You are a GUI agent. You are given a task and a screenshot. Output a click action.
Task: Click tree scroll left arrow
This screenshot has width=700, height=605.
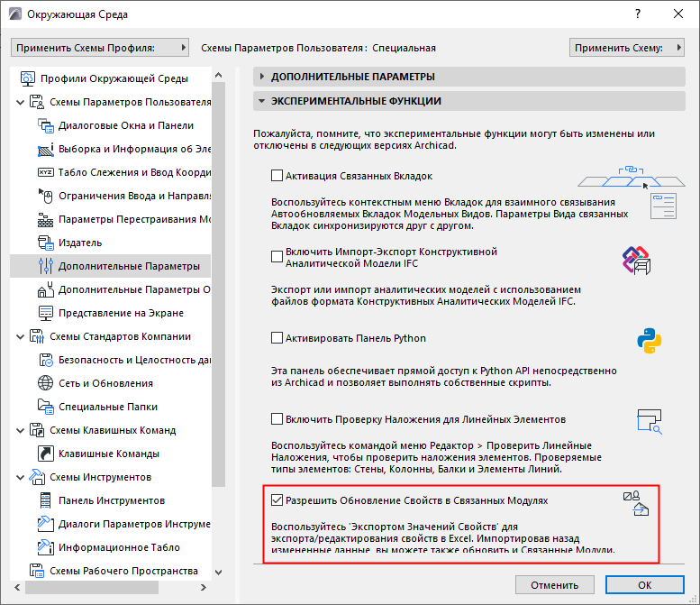[17, 587]
